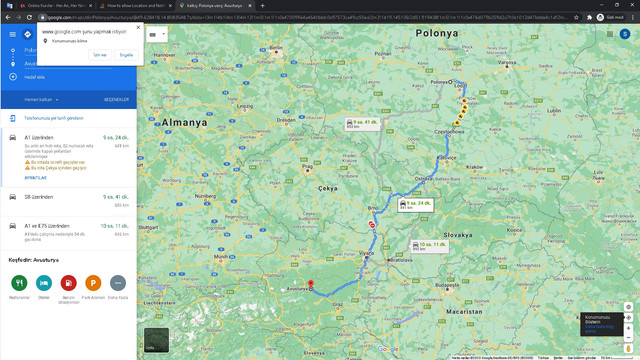Switch to 'How to allow Location' tab
640x360 pixels.
136,6
